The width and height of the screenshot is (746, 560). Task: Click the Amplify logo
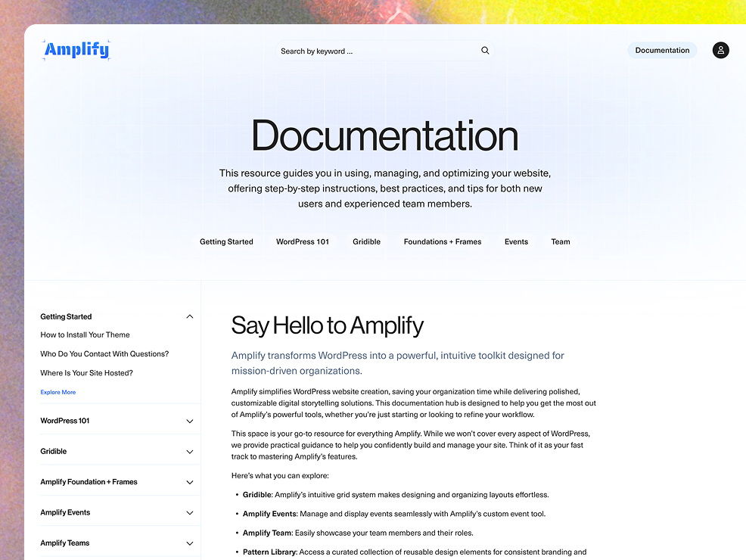pos(76,51)
